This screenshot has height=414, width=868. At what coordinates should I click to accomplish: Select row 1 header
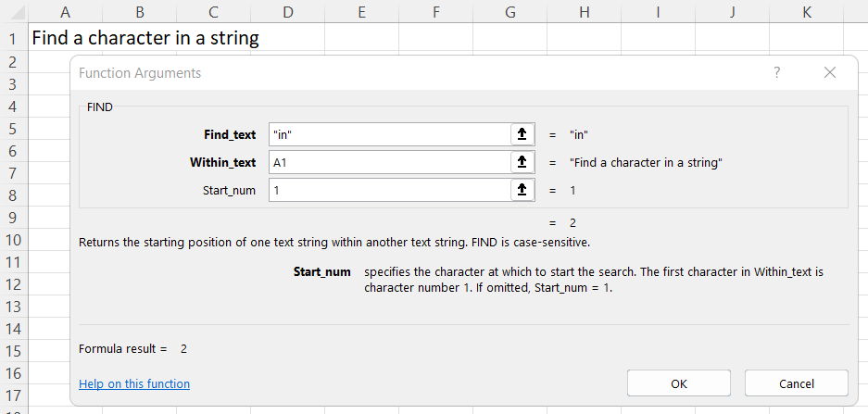[x=13, y=39]
